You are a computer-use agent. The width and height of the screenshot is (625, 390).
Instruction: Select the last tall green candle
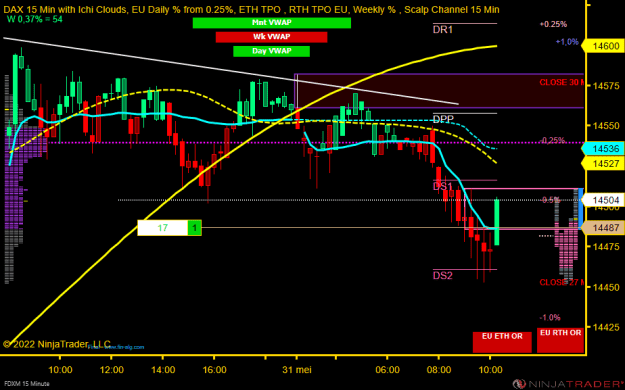point(497,222)
